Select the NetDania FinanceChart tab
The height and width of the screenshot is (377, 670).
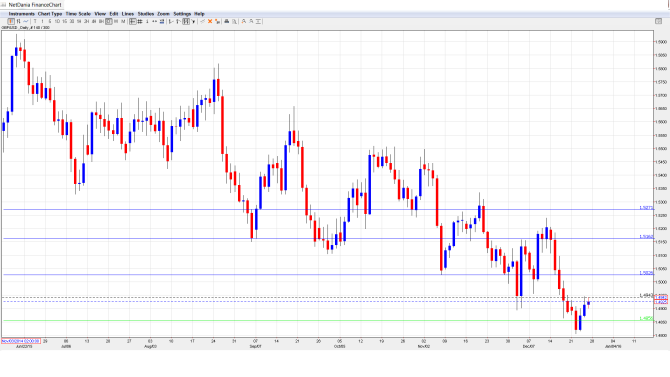(x=32, y=5)
